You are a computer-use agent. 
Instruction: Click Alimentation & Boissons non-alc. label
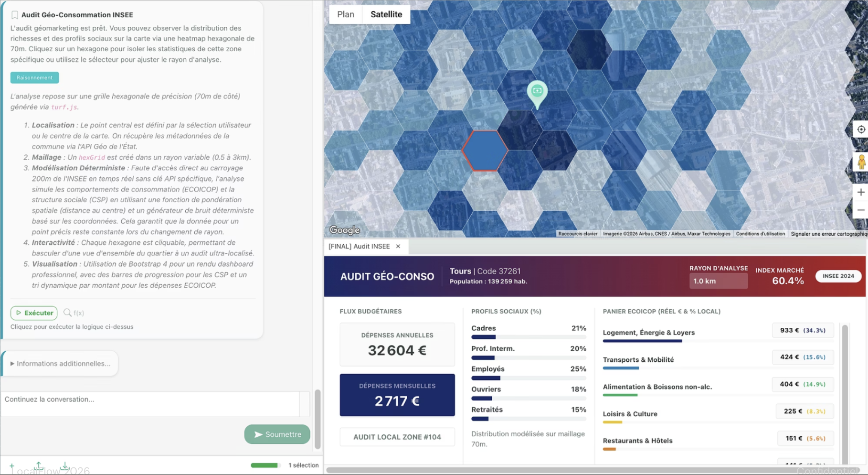point(657,387)
